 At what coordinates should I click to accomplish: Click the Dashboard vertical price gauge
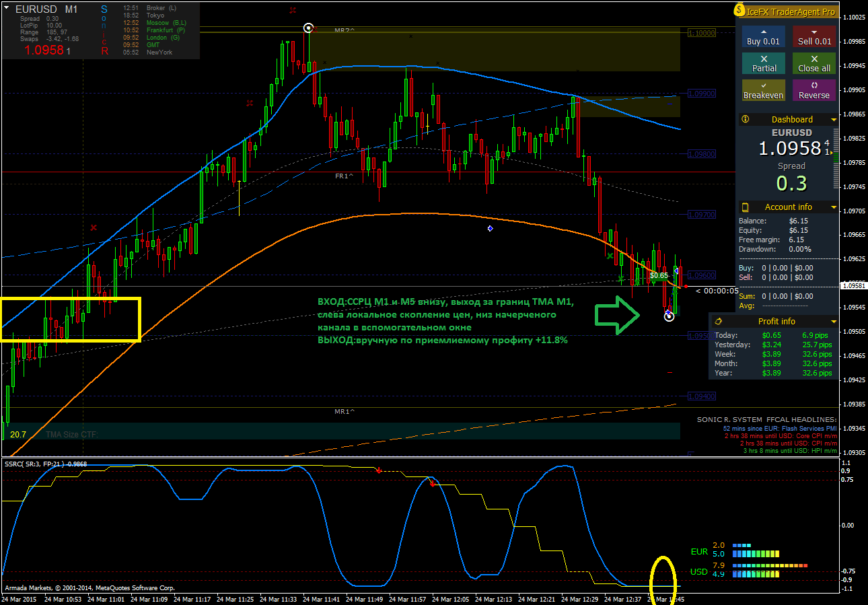[836, 157]
